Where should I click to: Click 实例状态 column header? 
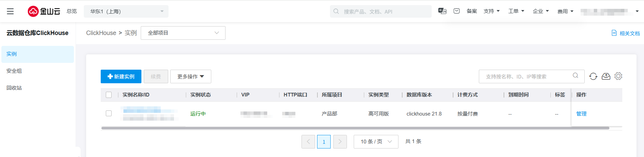(200, 95)
